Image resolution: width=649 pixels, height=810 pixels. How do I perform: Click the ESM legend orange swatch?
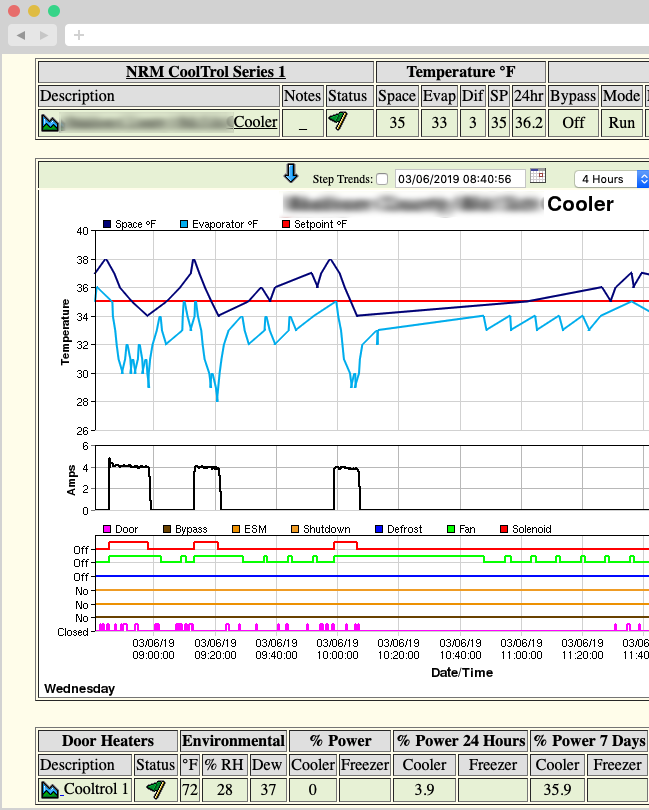[236, 529]
